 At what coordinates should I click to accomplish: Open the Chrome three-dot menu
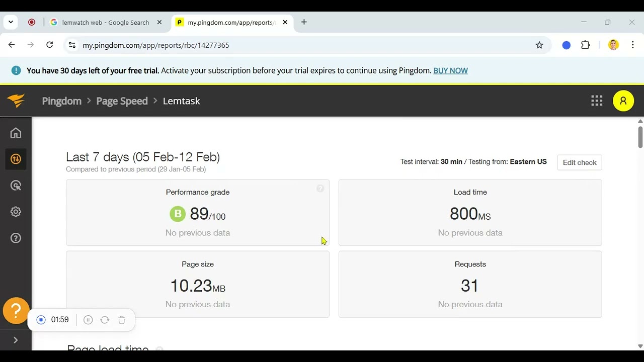[x=632, y=45]
